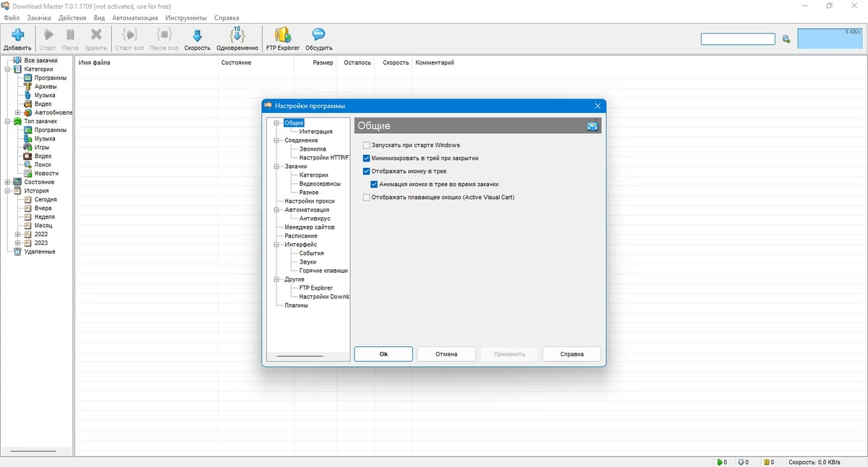Click inside the toolbar search input field
The width and height of the screenshot is (868, 467).
(738, 39)
